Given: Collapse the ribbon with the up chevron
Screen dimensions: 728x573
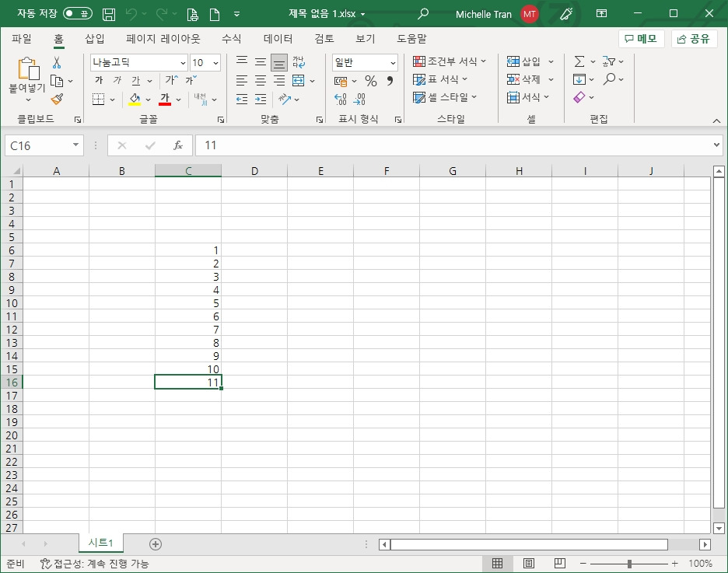Looking at the screenshot, I should pyautogui.click(x=716, y=121).
